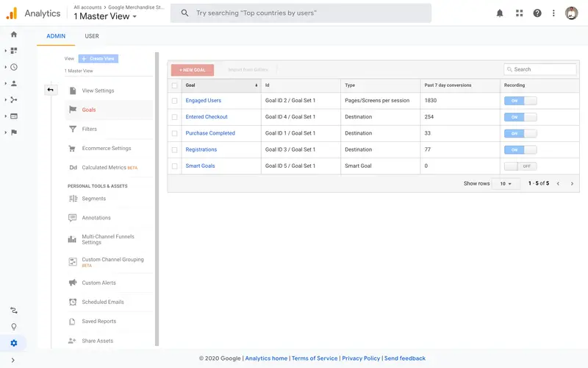
Task: Open the Attribution path icon
Action: [x=14, y=311]
